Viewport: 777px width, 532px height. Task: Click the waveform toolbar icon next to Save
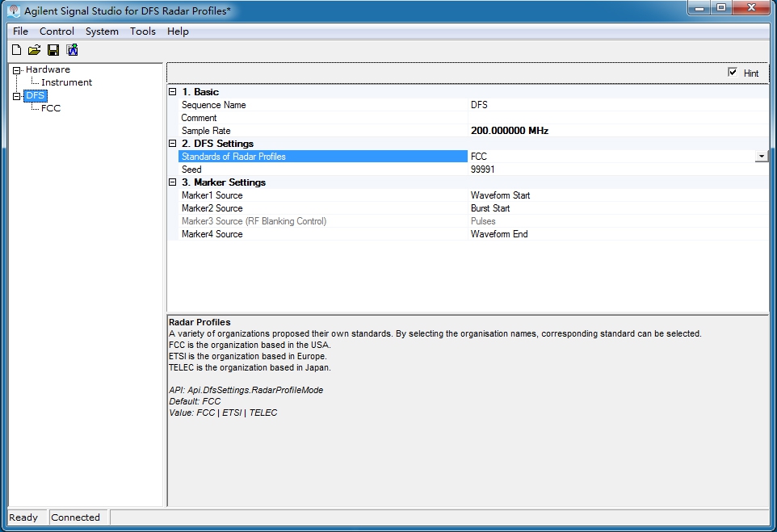73,50
